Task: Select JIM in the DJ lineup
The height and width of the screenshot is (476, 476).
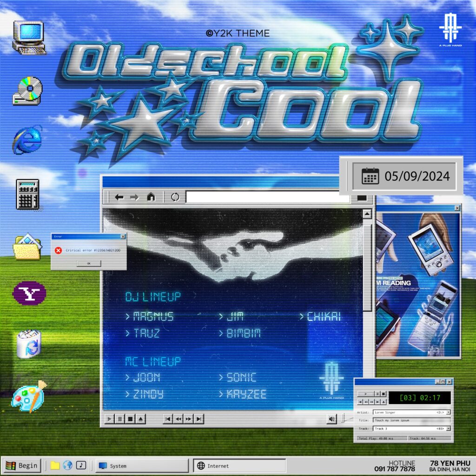Action: (235, 317)
